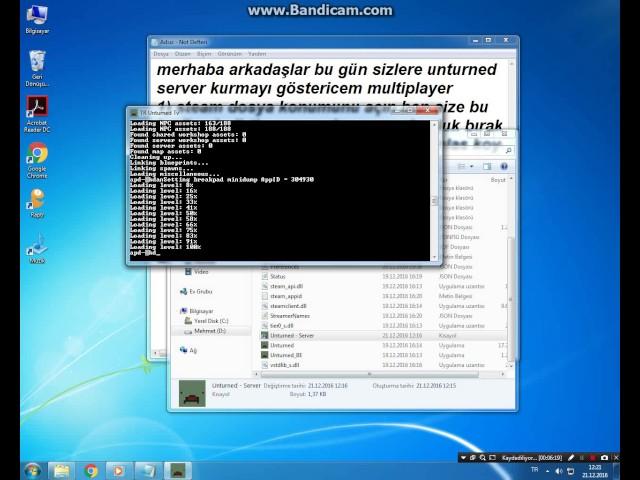This screenshot has height=480, width=640.
Task: Sort by Boyut column header
Action: click(498, 180)
